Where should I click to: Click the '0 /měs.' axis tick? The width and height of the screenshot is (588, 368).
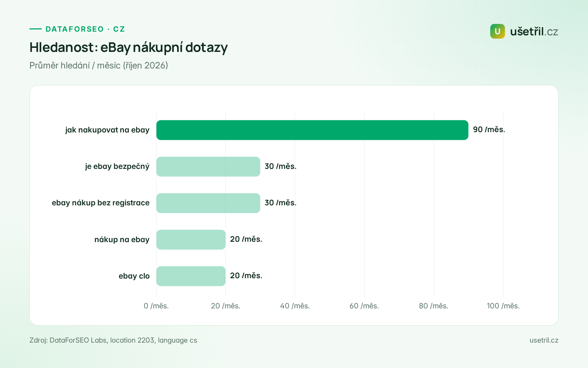click(x=156, y=306)
